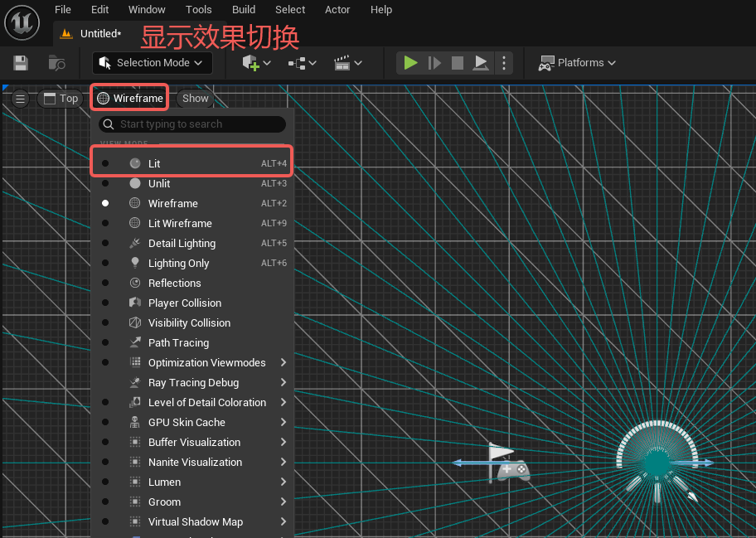756x538 pixels.
Task: Click the Reflections icon
Action: coord(135,283)
